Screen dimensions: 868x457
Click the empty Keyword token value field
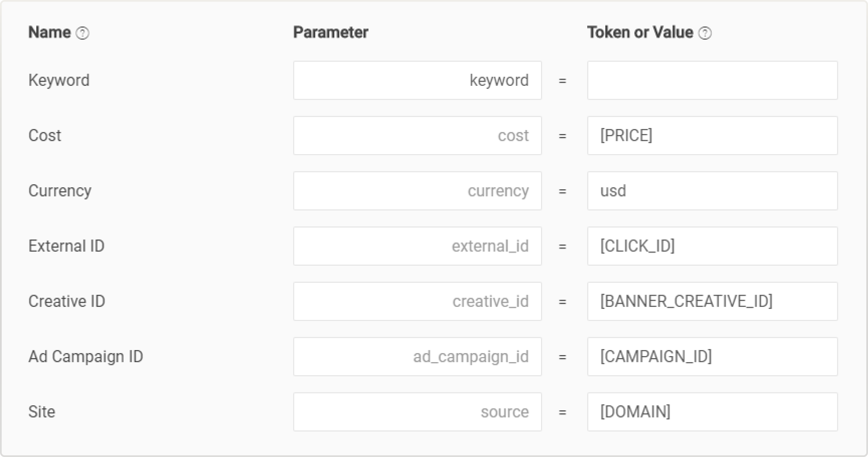pos(712,80)
